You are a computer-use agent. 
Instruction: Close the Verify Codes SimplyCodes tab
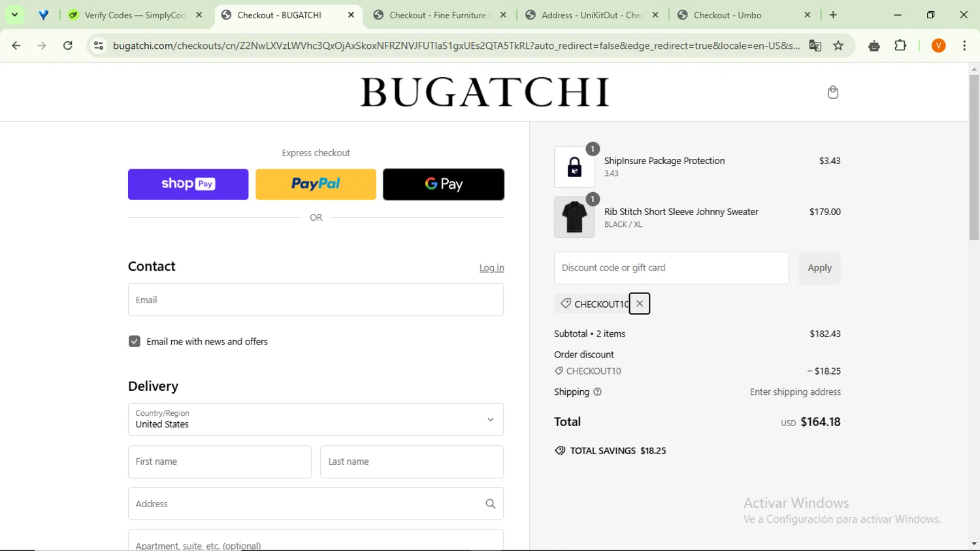coord(199,14)
